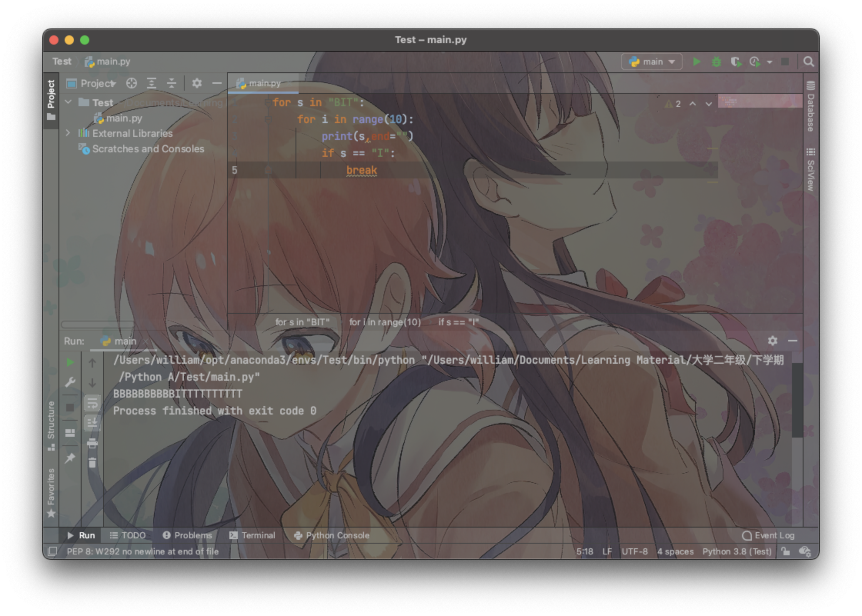
Task: Clear run output with trash icon
Action: [92, 462]
